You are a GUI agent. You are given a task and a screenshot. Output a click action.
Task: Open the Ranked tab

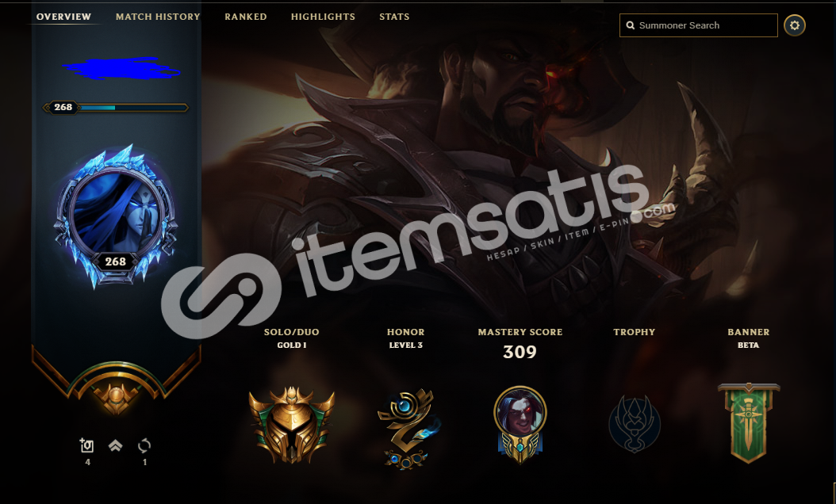pos(245,17)
